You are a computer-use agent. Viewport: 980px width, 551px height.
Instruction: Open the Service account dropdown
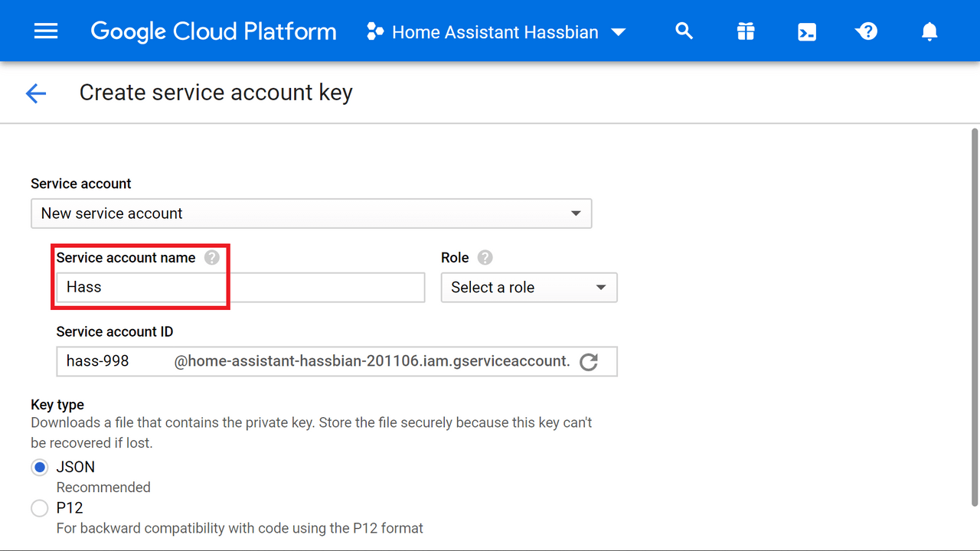(311, 214)
